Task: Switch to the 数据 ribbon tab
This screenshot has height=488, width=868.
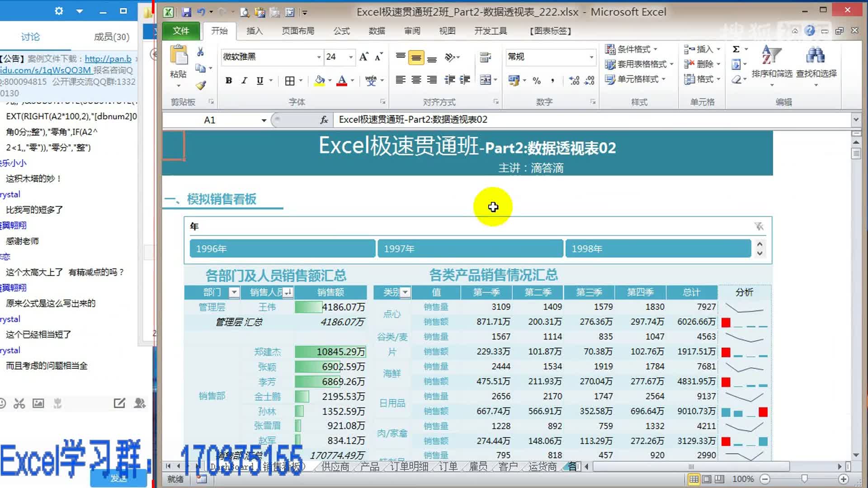Action: point(377,31)
